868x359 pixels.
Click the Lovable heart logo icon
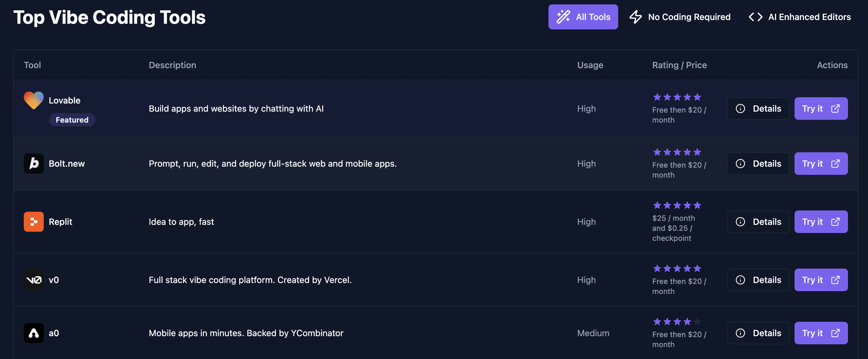coord(34,100)
